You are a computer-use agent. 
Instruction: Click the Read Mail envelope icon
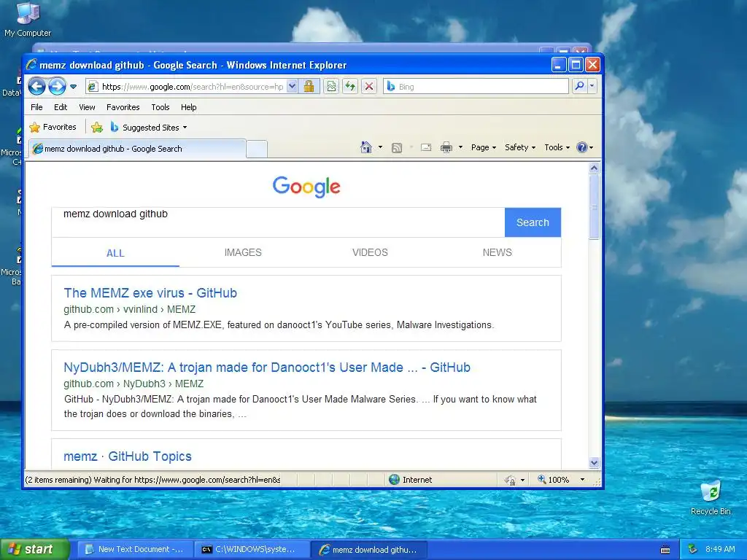pos(426,147)
